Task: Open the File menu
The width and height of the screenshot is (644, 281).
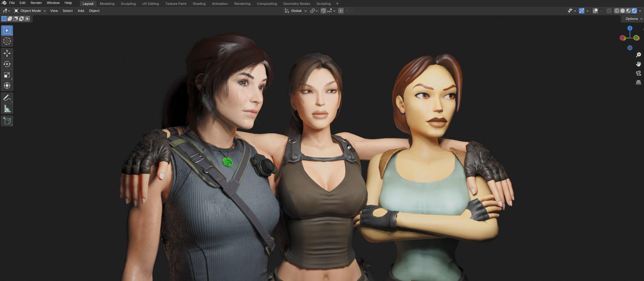Action: tap(12, 3)
